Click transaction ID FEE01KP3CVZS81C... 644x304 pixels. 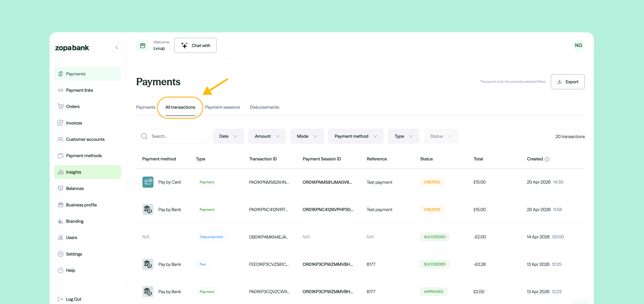269,264
